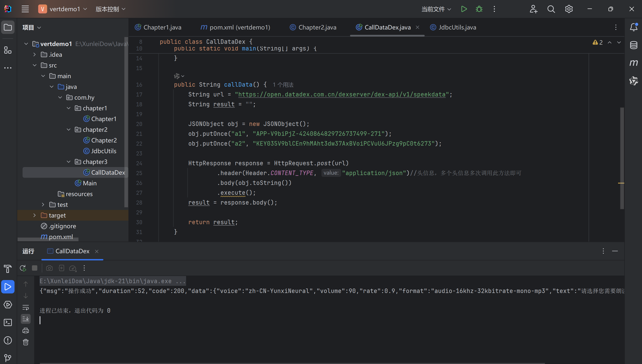This screenshot has height=364, width=642.
Task: Toggle soft-wrap in the run console
Action: pyautogui.click(x=26, y=307)
